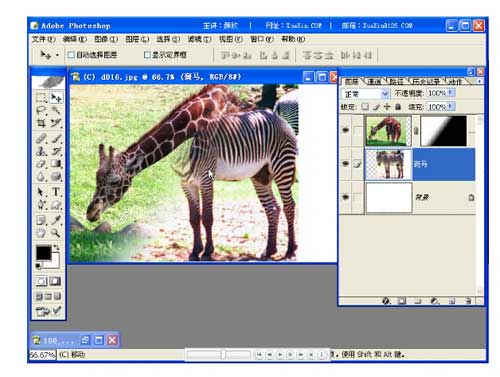
Task: Reset default foreground and background colors
Action: click(x=38, y=266)
